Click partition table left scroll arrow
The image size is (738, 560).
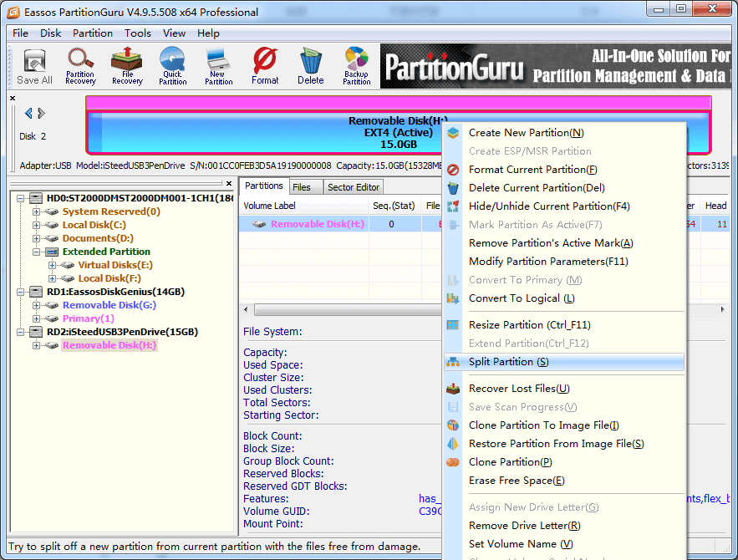(x=247, y=309)
